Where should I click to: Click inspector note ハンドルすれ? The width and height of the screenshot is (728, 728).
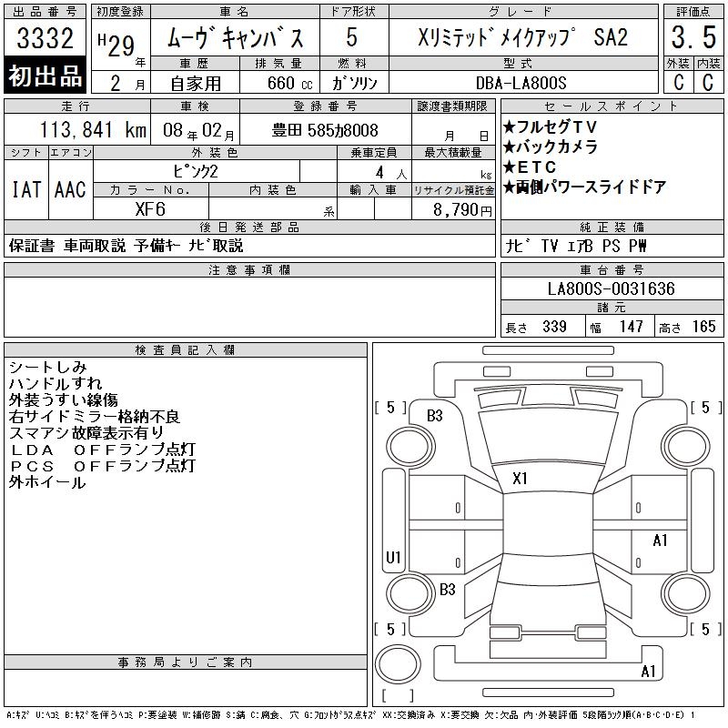(x=56, y=383)
